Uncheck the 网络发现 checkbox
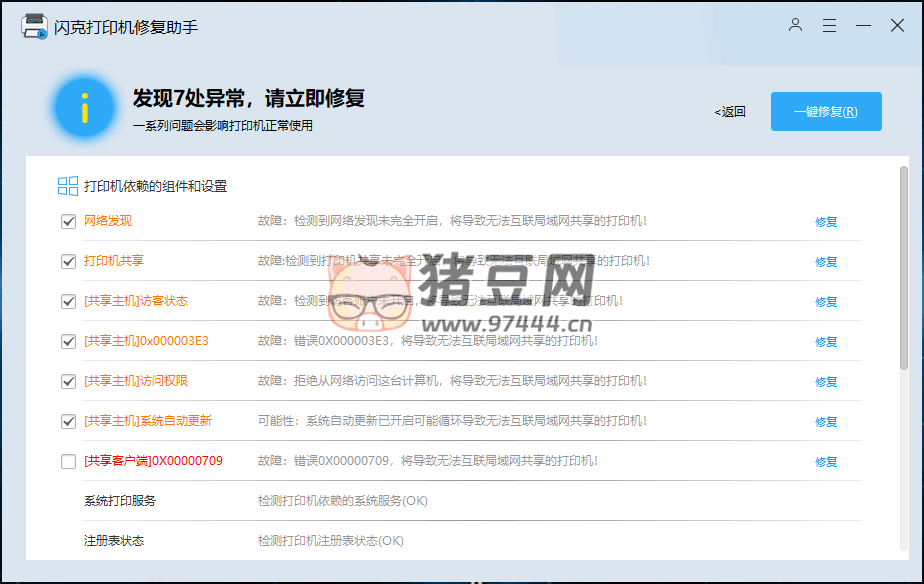Viewport: 924px width, 584px height. (x=68, y=222)
